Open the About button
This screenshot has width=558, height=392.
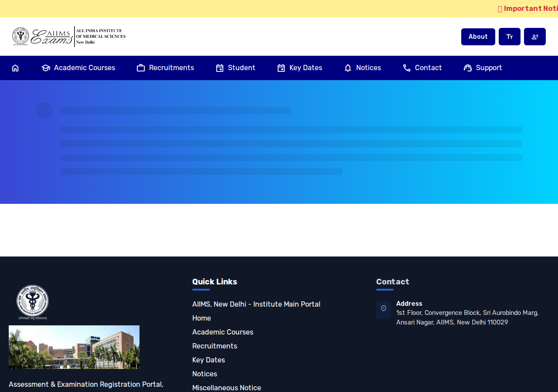click(x=478, y=37)
